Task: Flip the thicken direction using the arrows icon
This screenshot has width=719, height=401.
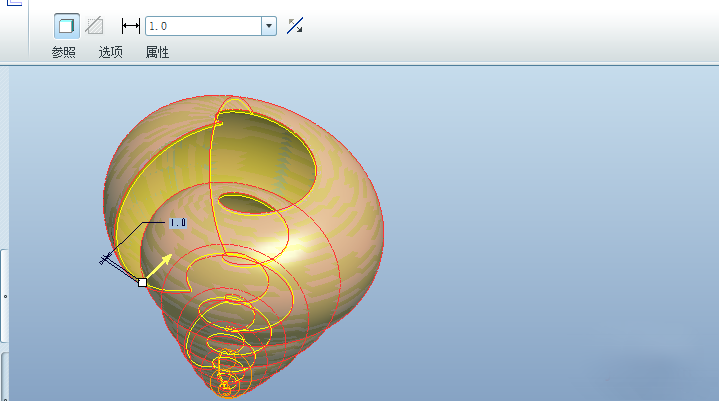Action: [x=295, y=26]
